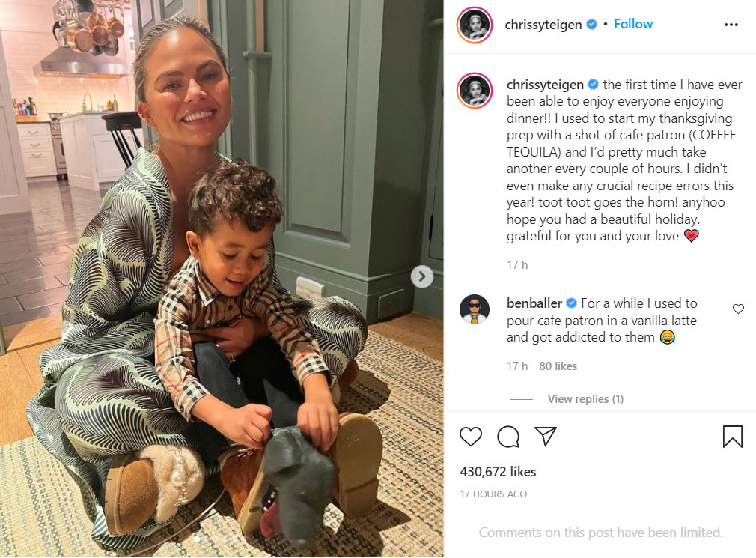Screen dimensions: 756x558
Task: Go to next photo with carousel arrow
Action: coord(422,276)
